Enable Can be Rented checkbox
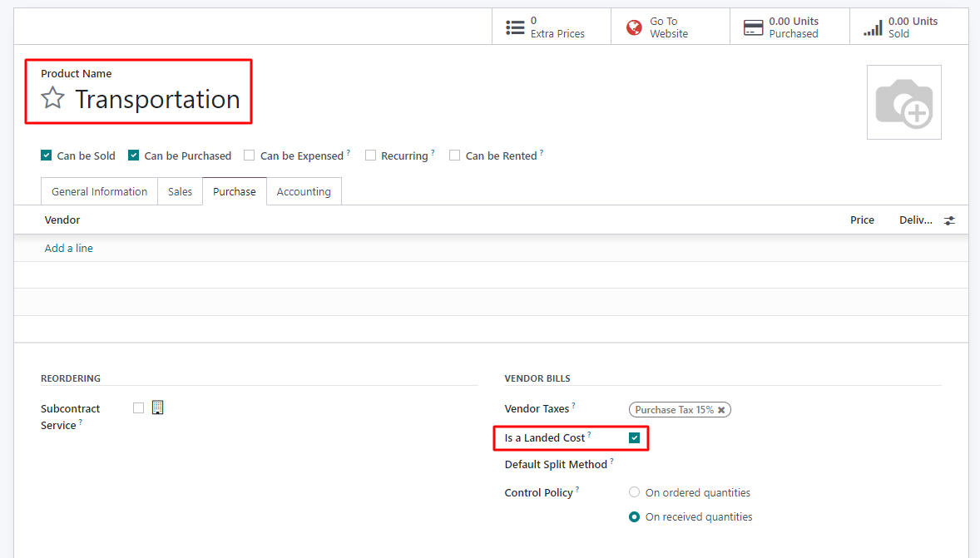980x558 pixels. pos(454,155)
